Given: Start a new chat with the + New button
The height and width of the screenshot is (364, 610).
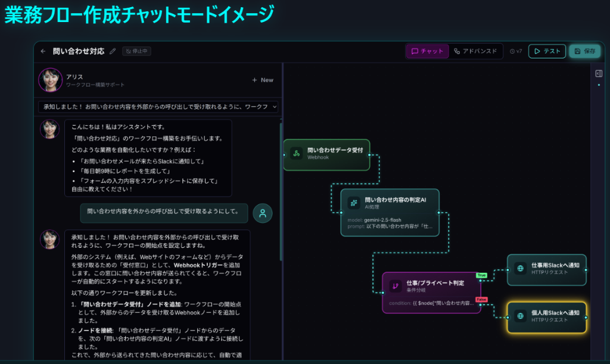Looking at the screenshot, I should pos(262,80).
